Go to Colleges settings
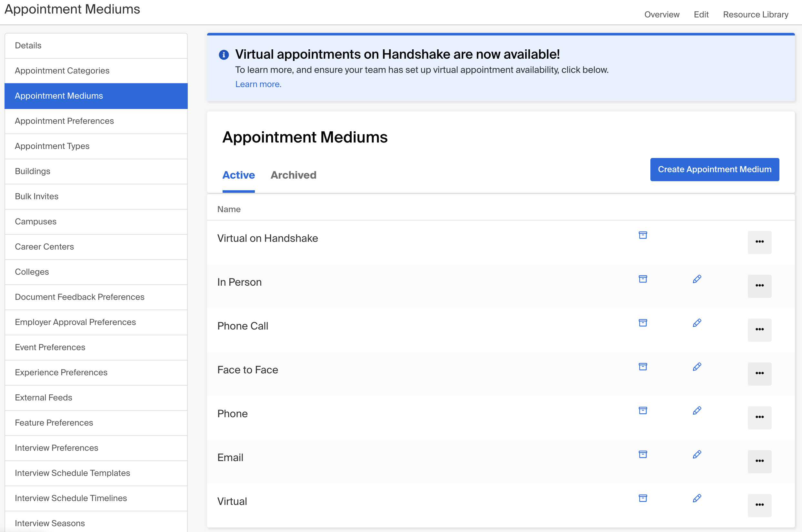 coord(96,272)
